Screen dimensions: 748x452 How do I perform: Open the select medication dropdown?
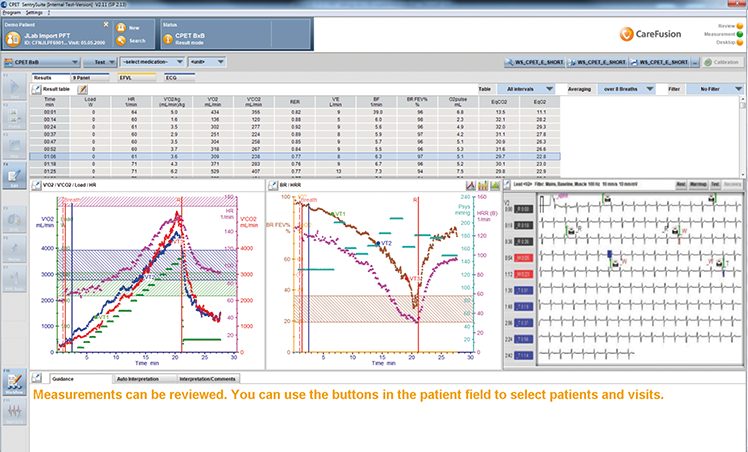click(x=152, y=62)
